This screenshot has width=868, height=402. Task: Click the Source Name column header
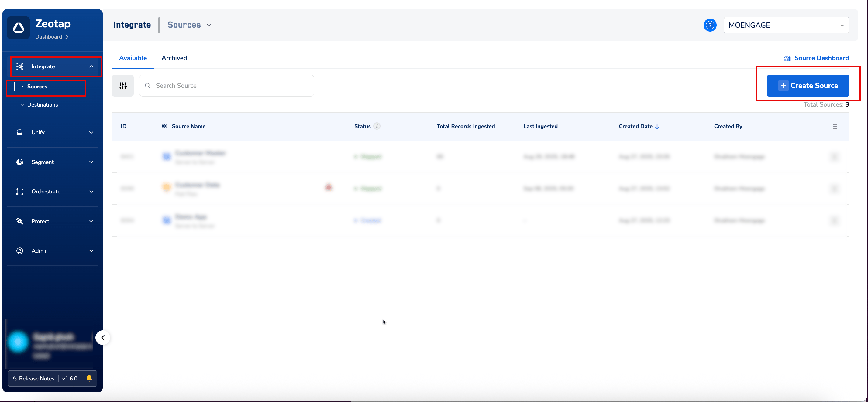(x=189, y=126)
